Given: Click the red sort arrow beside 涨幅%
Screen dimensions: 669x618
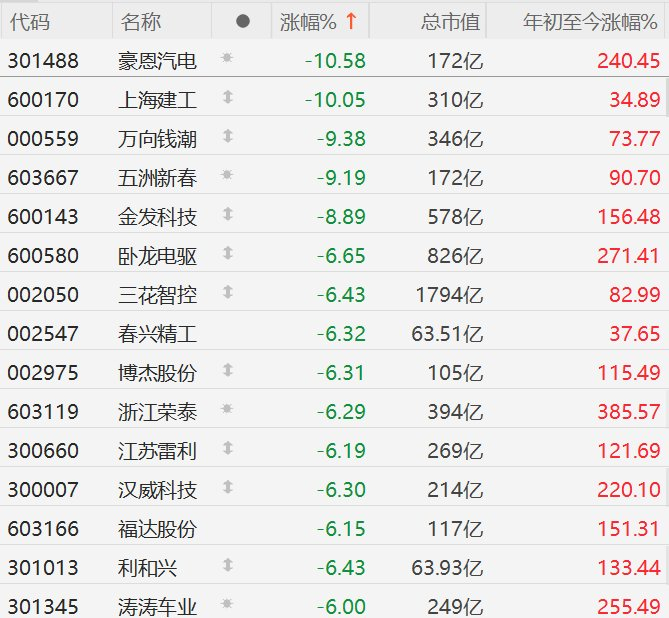Looking at the screenshot, I should pos(351,21).
